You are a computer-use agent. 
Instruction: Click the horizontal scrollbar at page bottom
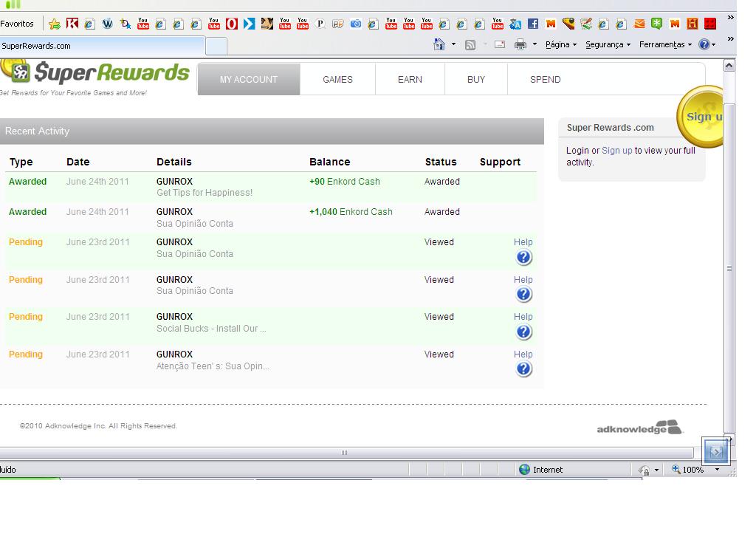pyautogui.click(x=344, y=453)
